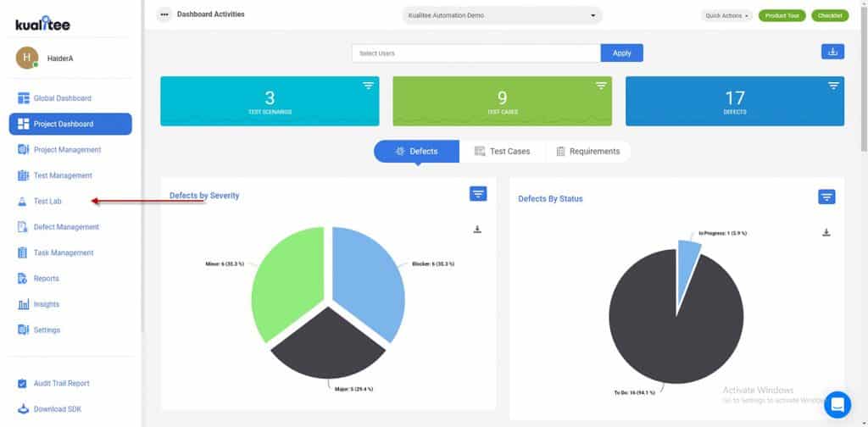Open Project Management menu item
Screen dimensions: 868x427
(68, 150)
